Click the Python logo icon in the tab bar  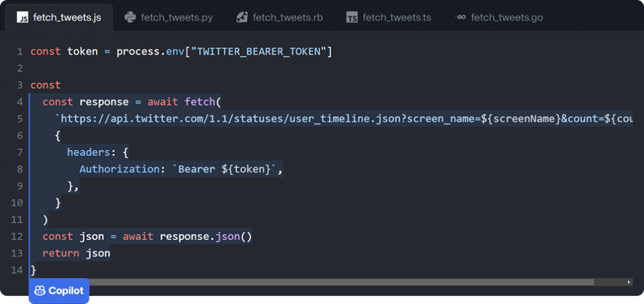(x=130, y=18)
